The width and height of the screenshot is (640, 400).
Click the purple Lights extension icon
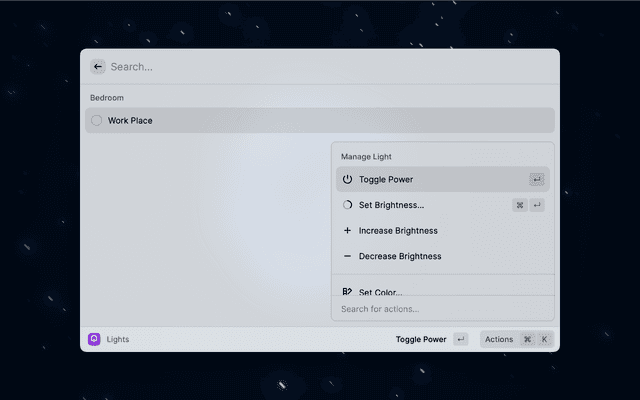click(94, 339)
